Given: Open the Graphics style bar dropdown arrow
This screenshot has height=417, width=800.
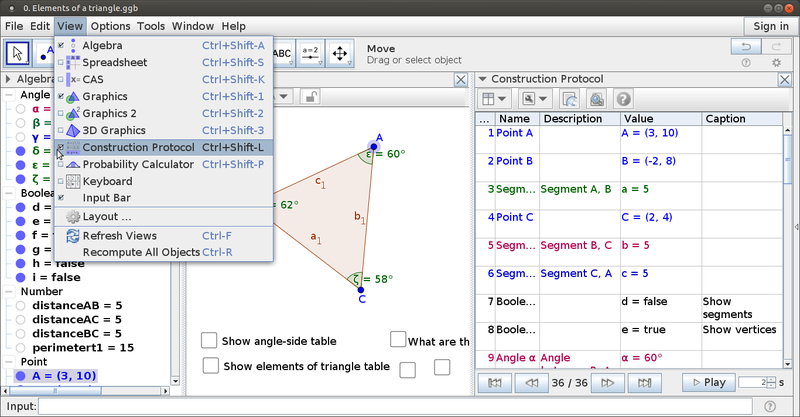Looking at the screenshot, I should pos(284,96).
